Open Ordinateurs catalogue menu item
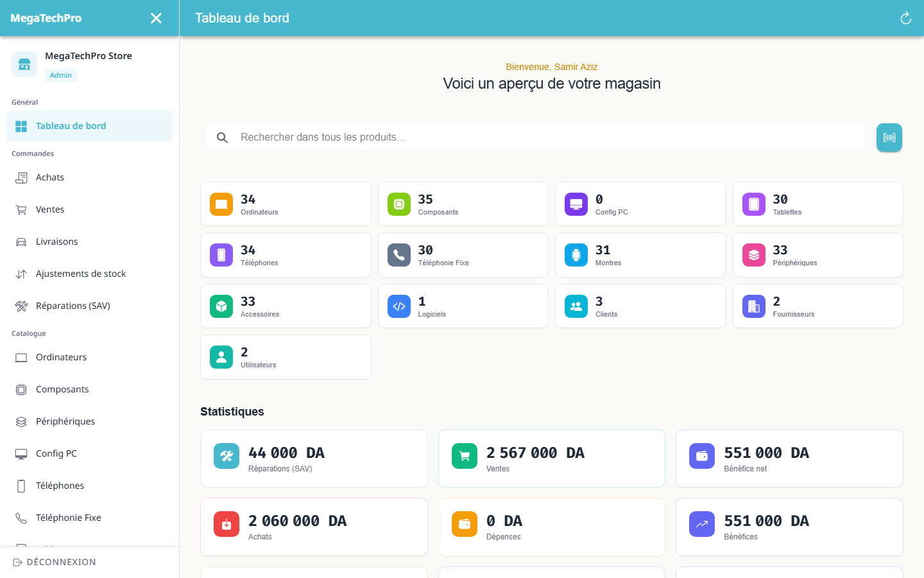This screenshot has width=924, height=578. coord(89,357)
